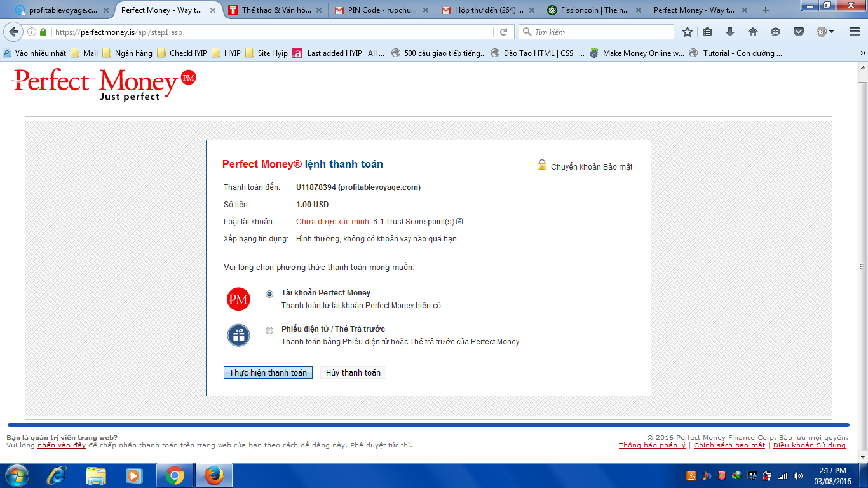Click the address bar URL field
The width and height of the screenshot is (868, 488).
coord(273,32)
